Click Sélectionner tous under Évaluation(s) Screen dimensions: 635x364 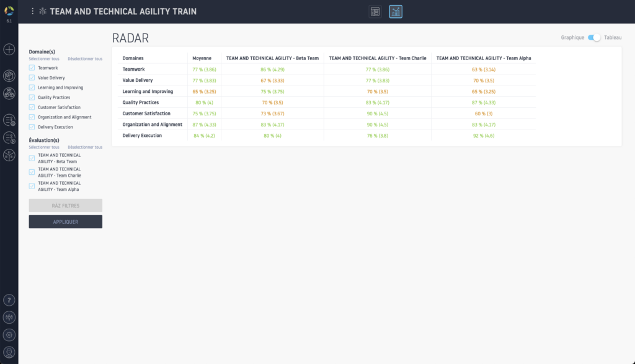tap(44, 147)
